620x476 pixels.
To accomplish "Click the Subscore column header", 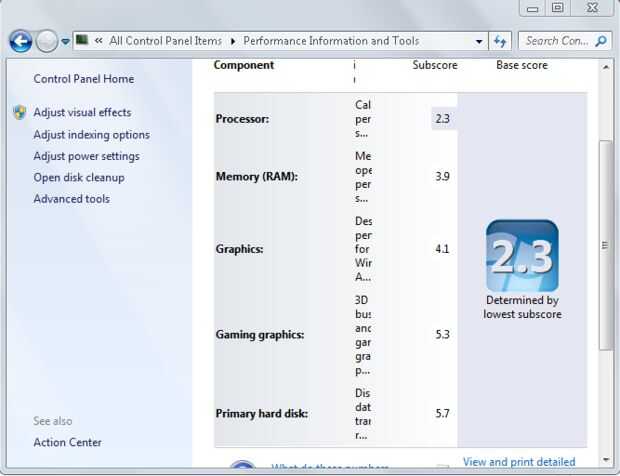I will (x=435, y=65).
